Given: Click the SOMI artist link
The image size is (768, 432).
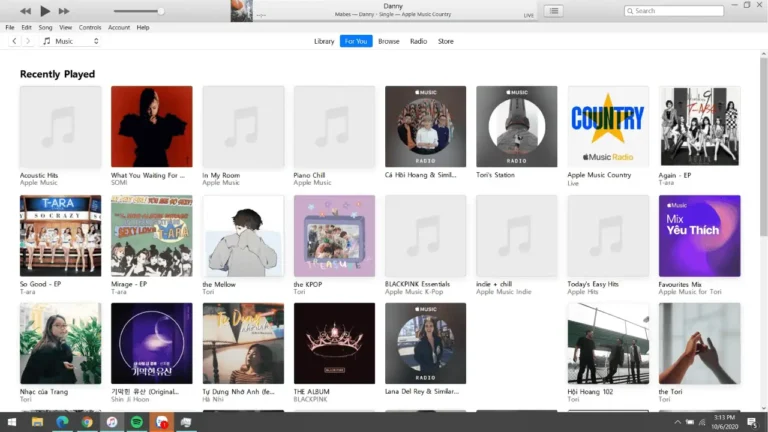Looking at the screenshot, I should click(x=119, y=183).
